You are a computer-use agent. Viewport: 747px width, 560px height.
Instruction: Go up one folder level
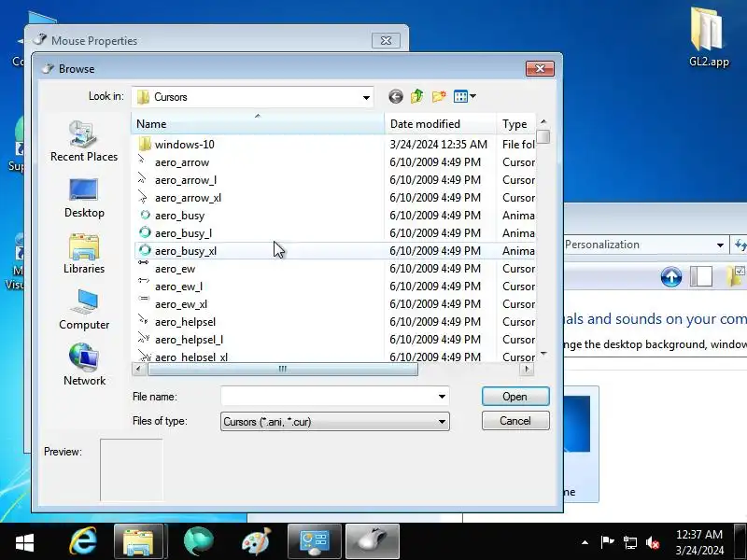click(416, 97)
